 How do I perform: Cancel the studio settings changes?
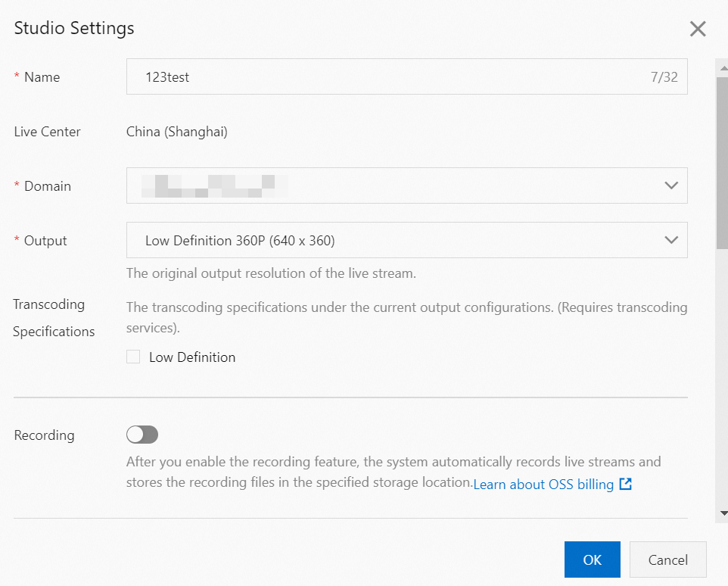(667, 560)
